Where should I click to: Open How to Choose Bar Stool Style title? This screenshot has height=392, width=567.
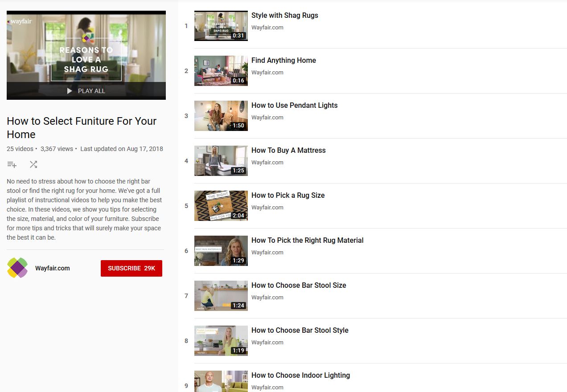click(x=300, y=330)
